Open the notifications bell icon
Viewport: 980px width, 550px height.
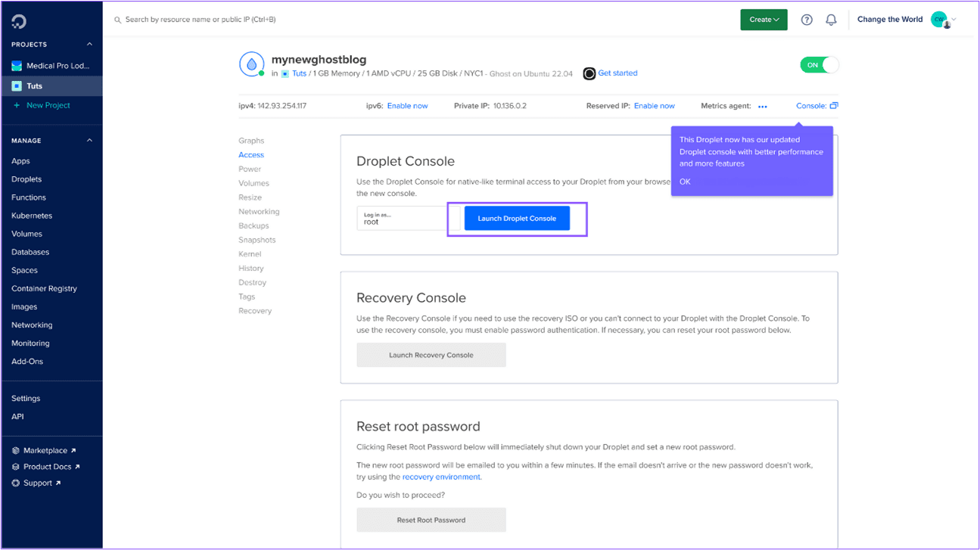click(x=831, y=20)
